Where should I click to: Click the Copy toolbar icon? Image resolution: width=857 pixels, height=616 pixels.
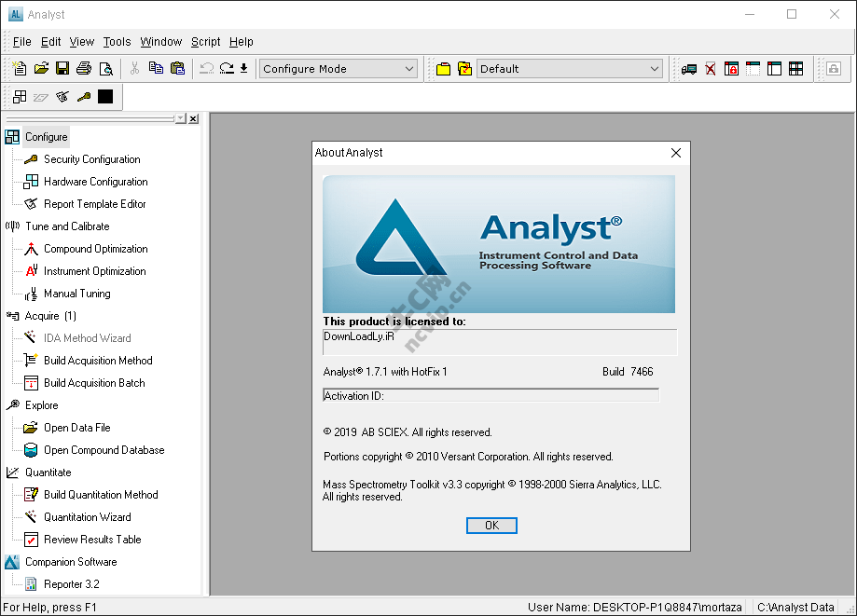[x=156, y=68]
